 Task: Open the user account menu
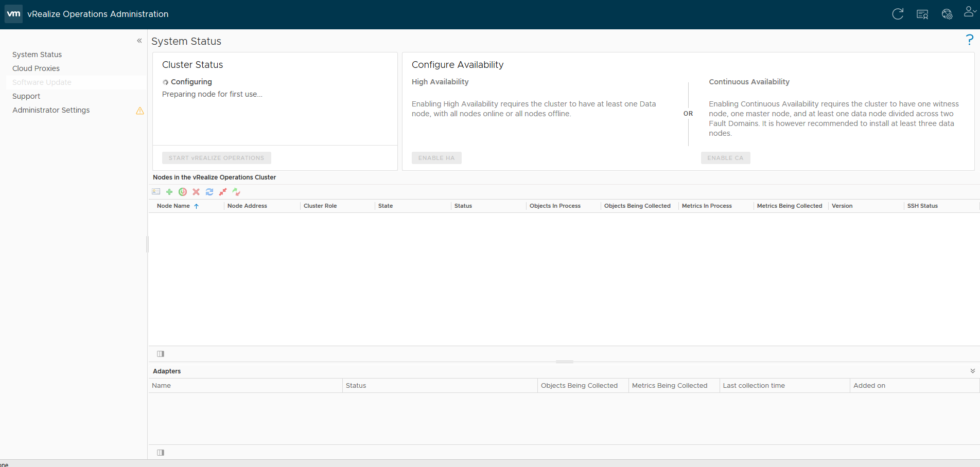tap(970, 12)
